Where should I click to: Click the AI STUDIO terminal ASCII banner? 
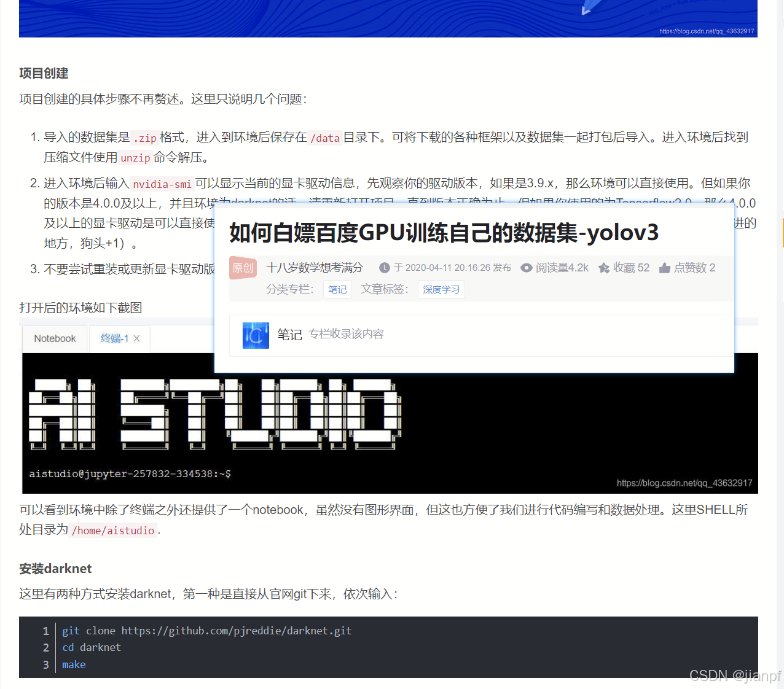pos(215,414)
